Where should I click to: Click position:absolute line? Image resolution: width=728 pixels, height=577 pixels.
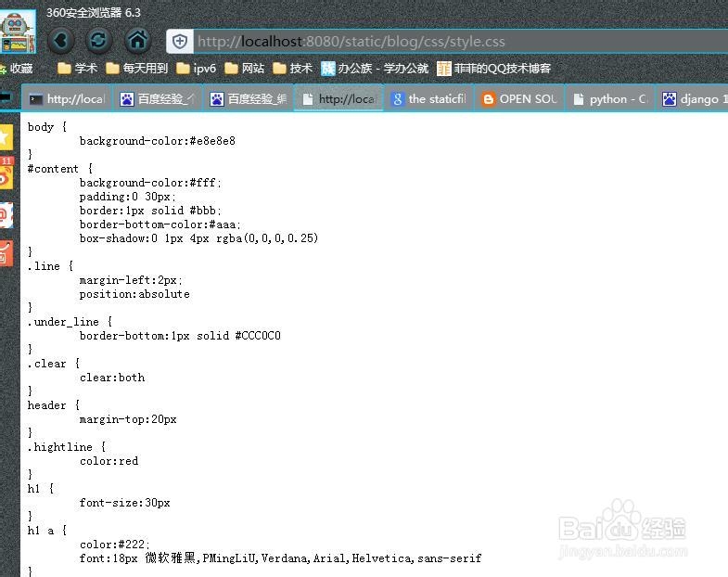(x=134, y=294)
